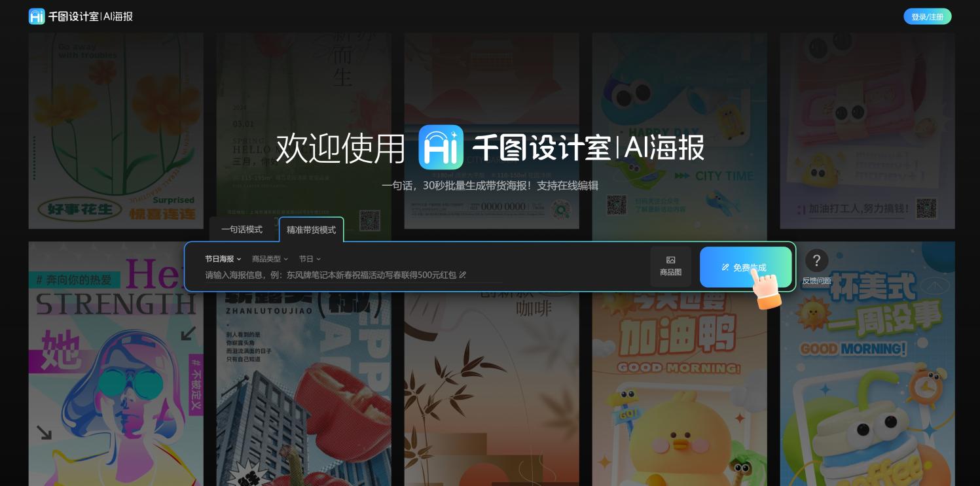980x486 pixels.
Task: Open the bamboo 咖啡 poster thumbnail
Action: pos(492,389)
